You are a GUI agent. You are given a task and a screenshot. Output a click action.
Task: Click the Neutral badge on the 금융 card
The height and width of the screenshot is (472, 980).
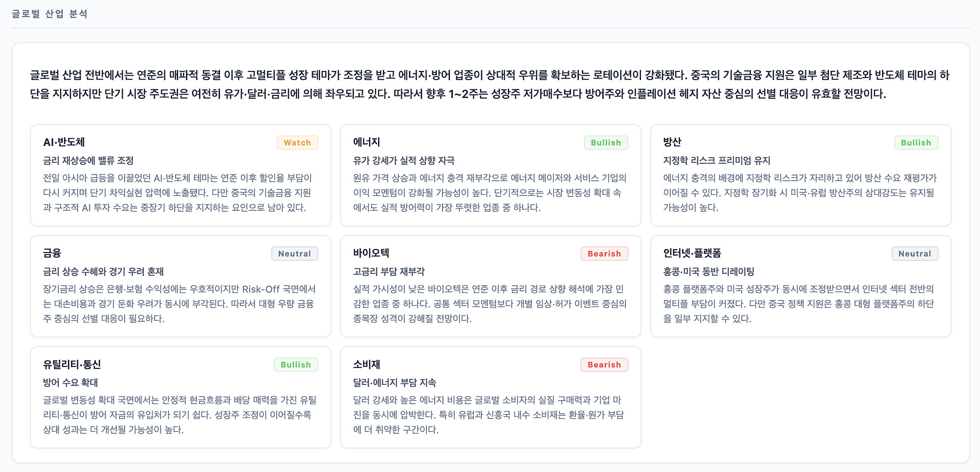[295, 254]
